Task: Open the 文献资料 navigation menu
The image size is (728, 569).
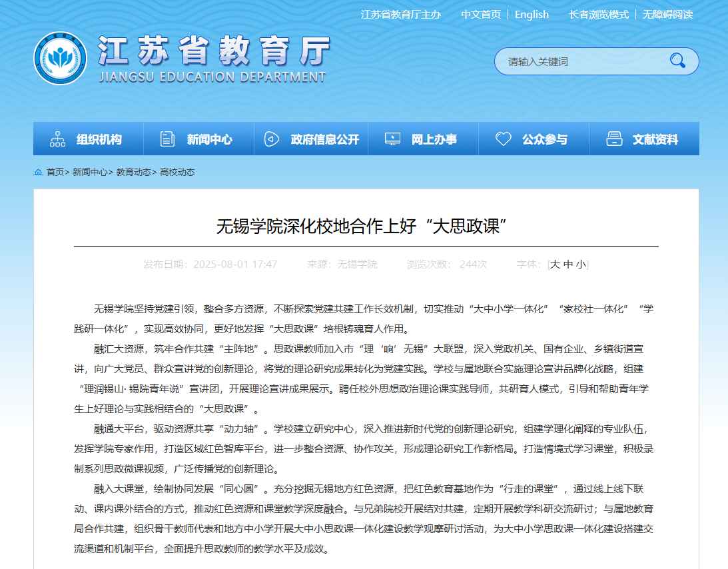Action: point(655,139)
